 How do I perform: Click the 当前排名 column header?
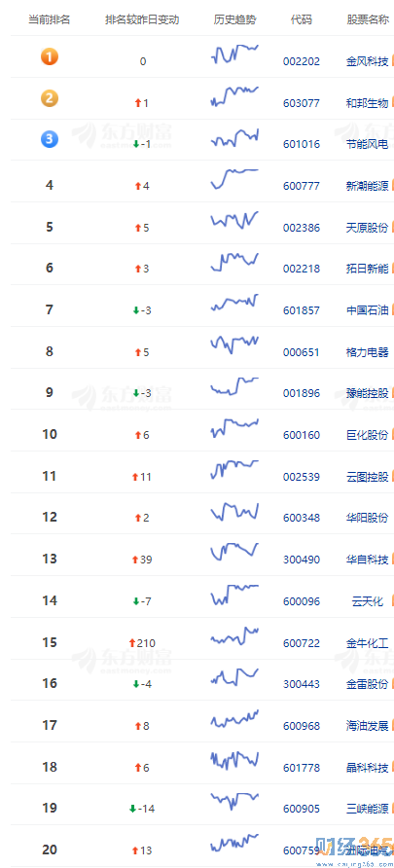(x=50, y=19)
